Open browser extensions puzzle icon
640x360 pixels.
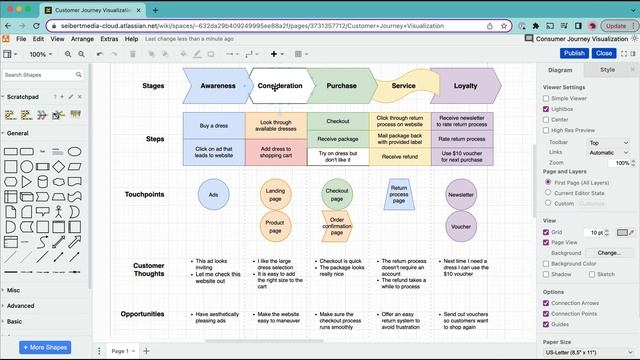coord(536,26)
